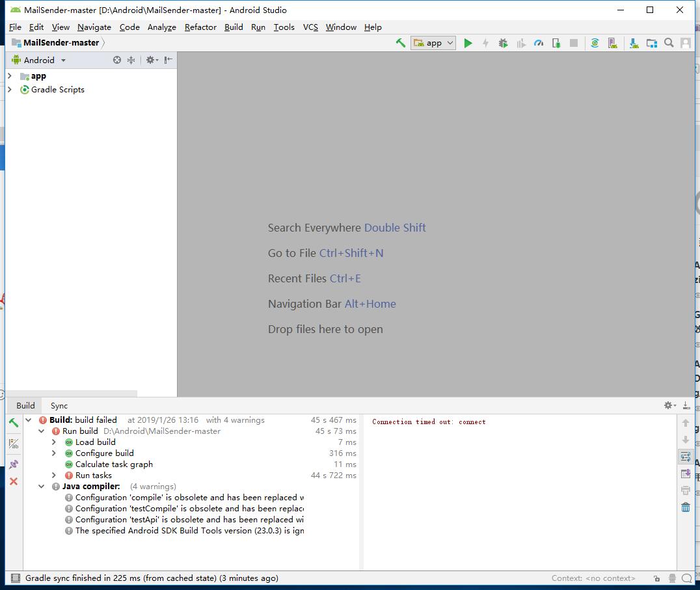700x590 pixels.
Task: Click the inspector hat icon in status bar
Action: click(672, 578)
